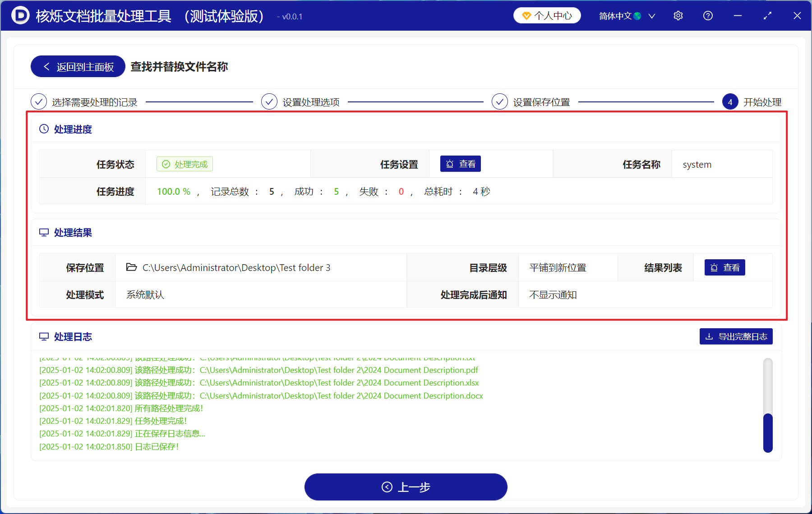Click the 查找并替换文件名称 page title

coord(179,67)
